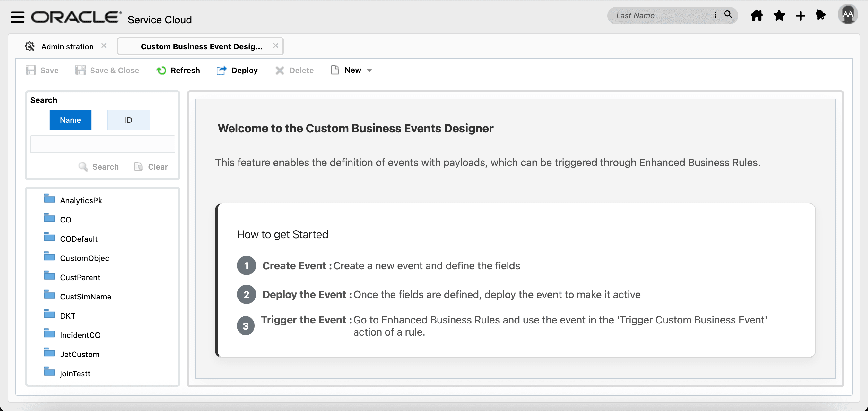Click the Deploy toolbar button
Image resolution: width=868 pixels, height=411 pixels.
tap(237, 70)
